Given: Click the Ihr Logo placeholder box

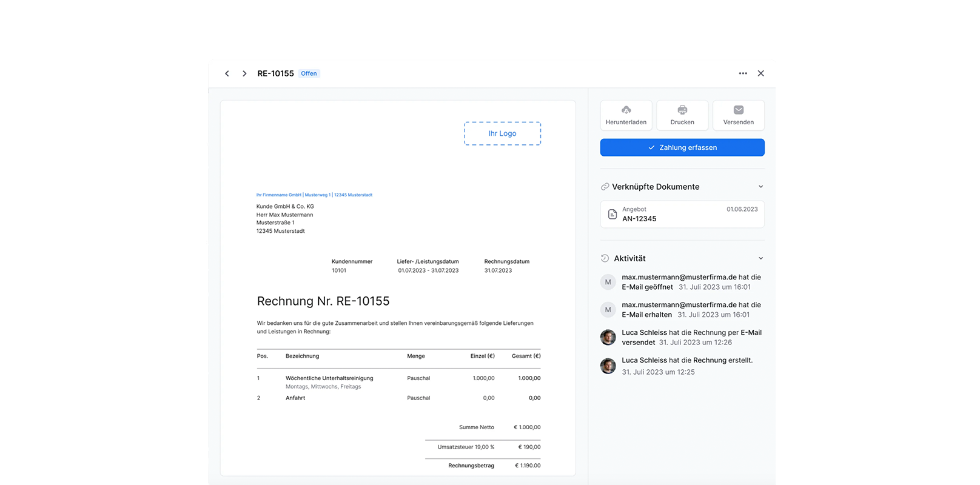Looking at the screenshot, I should (503, 133).
